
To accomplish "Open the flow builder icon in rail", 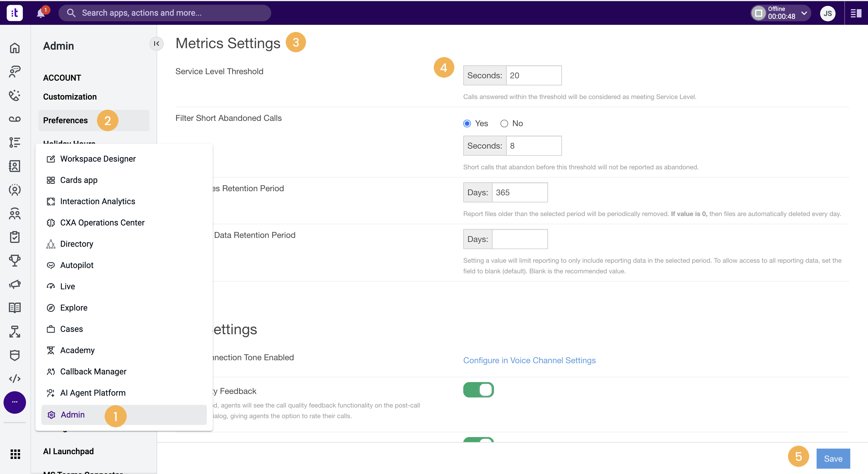I will [x=14, y=331].
